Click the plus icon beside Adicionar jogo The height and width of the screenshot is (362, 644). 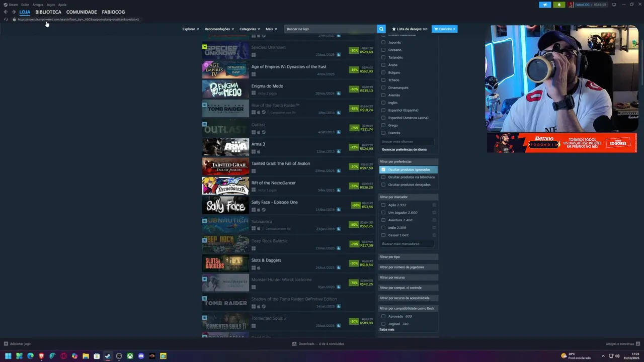click(6, 344)
